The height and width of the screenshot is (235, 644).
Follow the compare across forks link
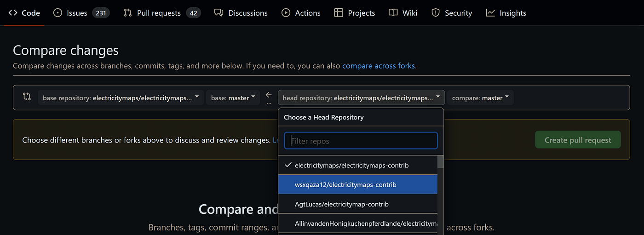point(378,66)
